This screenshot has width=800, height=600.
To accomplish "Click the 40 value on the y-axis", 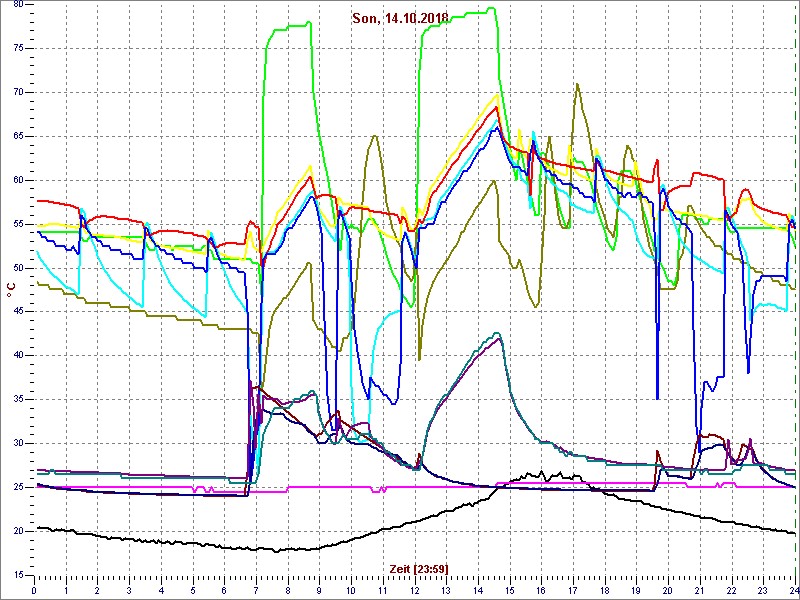I will 18,356.
